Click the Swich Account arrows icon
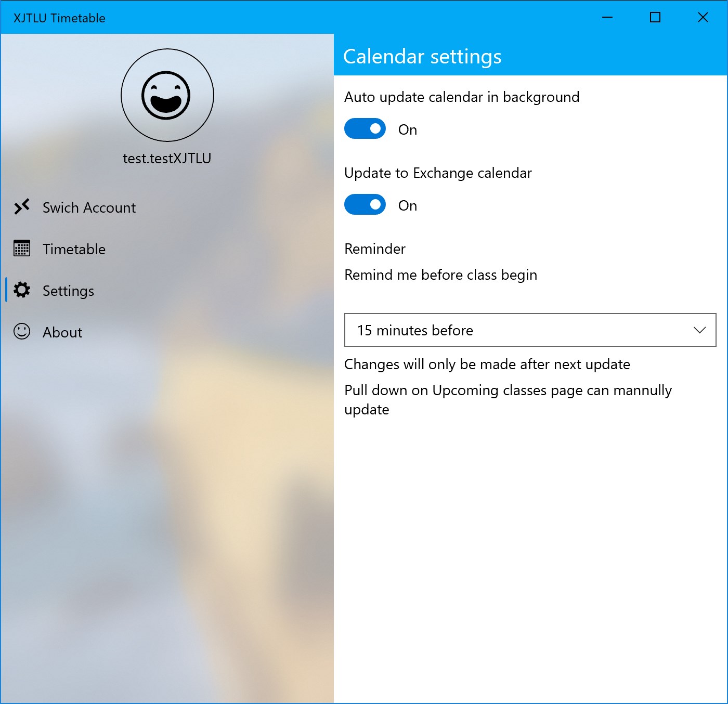The height and width of the screenshot is (704, 728). [x=22, y=207]
